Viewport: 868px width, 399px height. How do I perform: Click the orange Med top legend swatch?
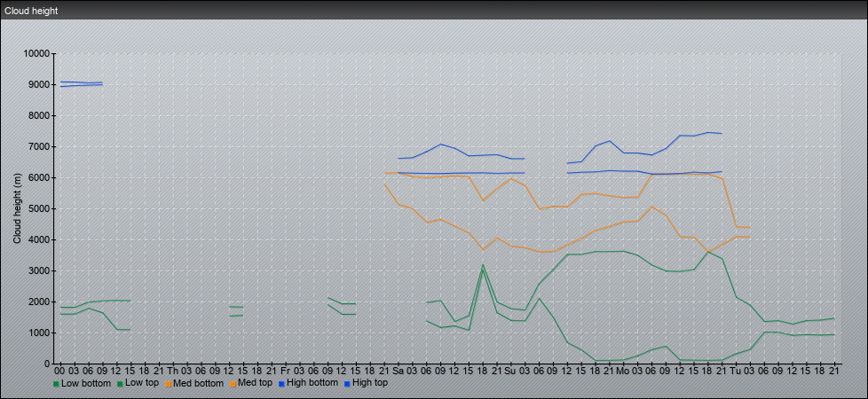tap(232, 384)
